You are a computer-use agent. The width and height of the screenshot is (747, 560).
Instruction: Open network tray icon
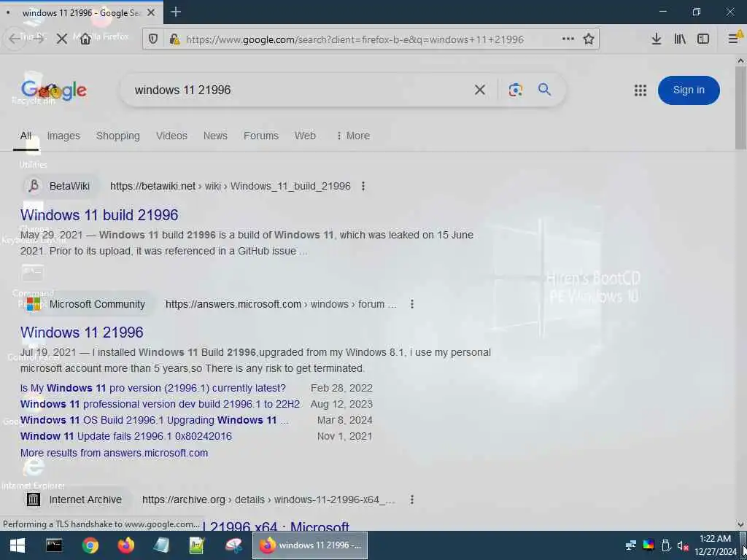631,545
